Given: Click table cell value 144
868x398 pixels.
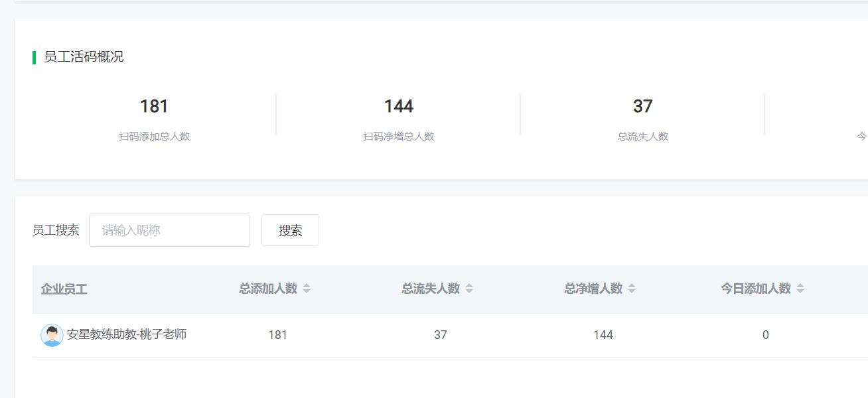Looking at the screenshot, I should click(603, 335).
